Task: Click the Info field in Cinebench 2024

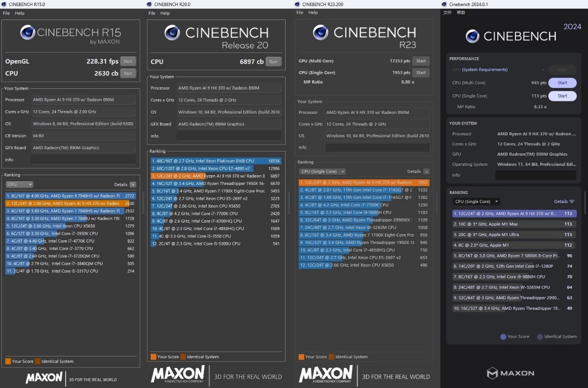Action: click(x=536, y=175)
